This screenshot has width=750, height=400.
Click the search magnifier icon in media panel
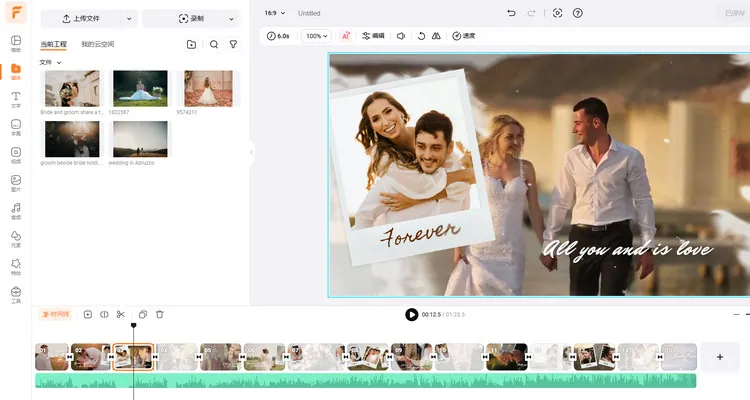point(214,44)
